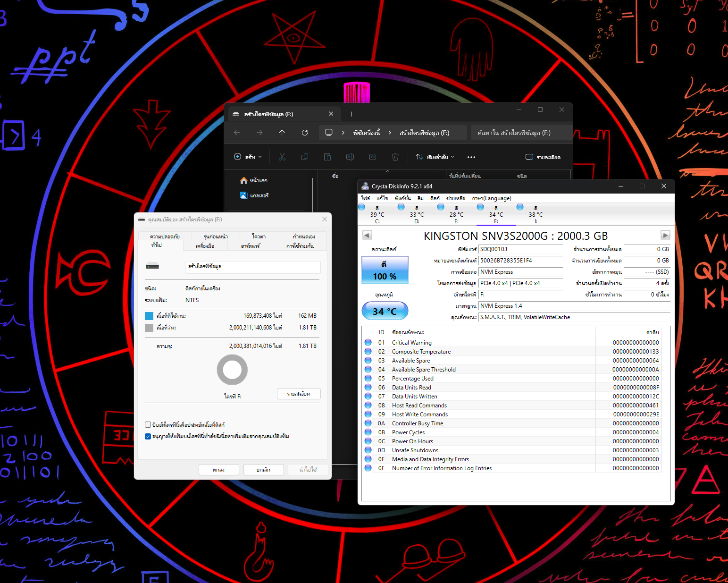Click the search box in File Explorer
Screen dimensions: 728x583
point(521,133)
